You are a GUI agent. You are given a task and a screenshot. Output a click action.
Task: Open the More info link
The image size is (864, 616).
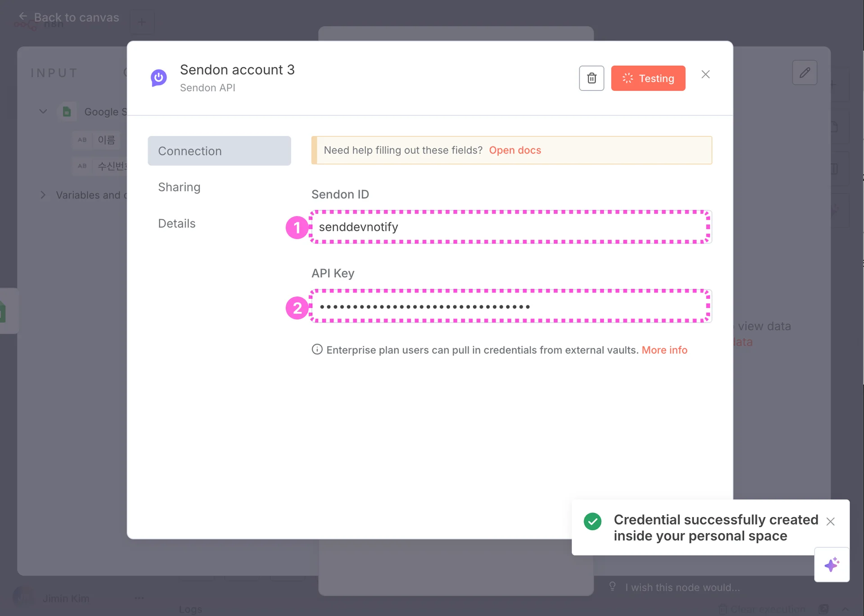click(664, 350)
